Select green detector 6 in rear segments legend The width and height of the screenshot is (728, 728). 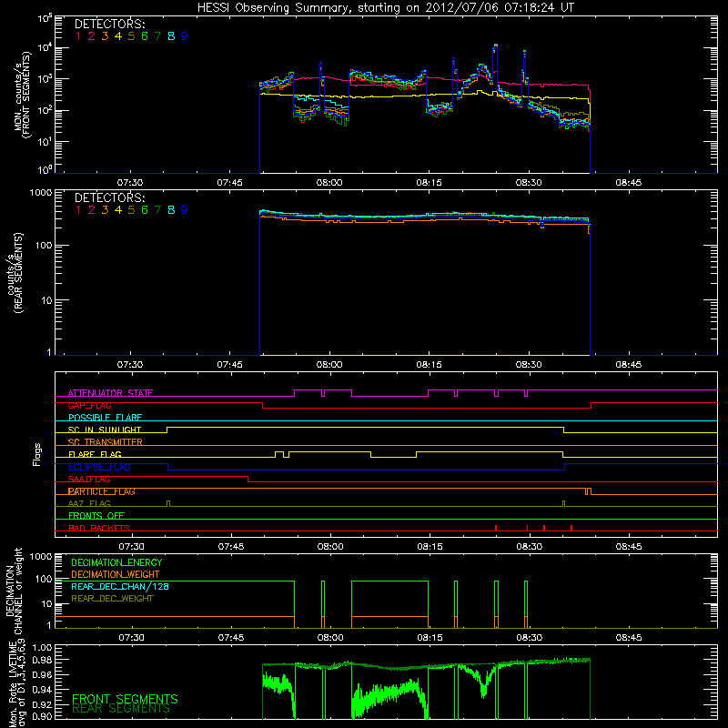(x=145, y=210)
